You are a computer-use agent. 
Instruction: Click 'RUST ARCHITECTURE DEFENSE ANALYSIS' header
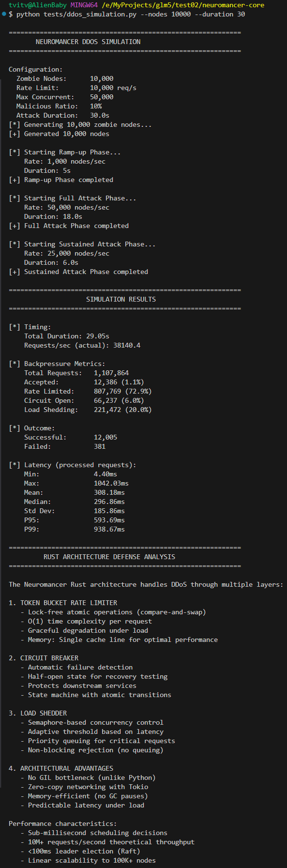(109, 557)
